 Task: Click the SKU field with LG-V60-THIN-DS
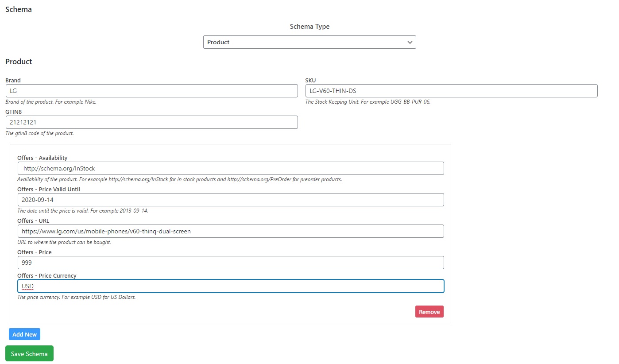point(451,91)
